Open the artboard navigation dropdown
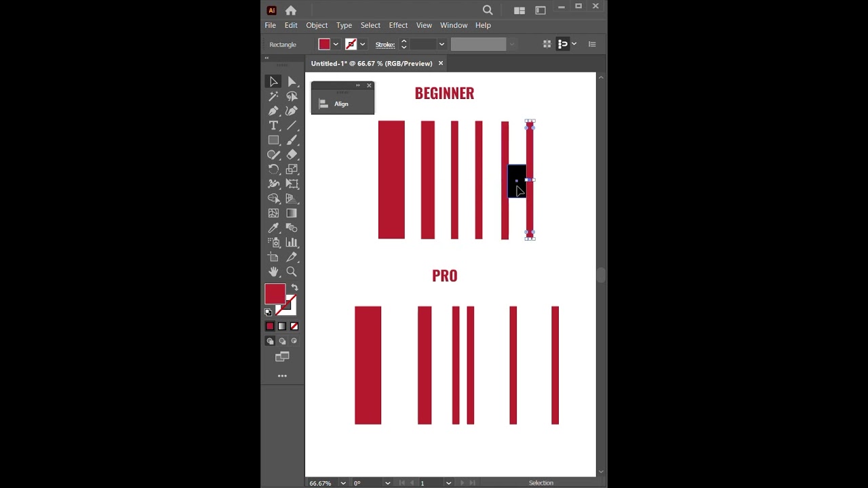Viewport: 868px width, 488px height. (448, 483)
